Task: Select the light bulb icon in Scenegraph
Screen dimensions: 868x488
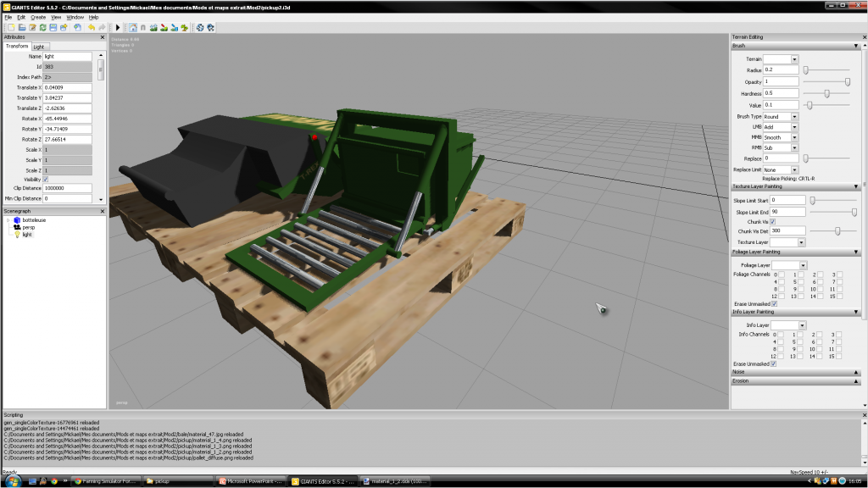Action: (x=17, y=234)
